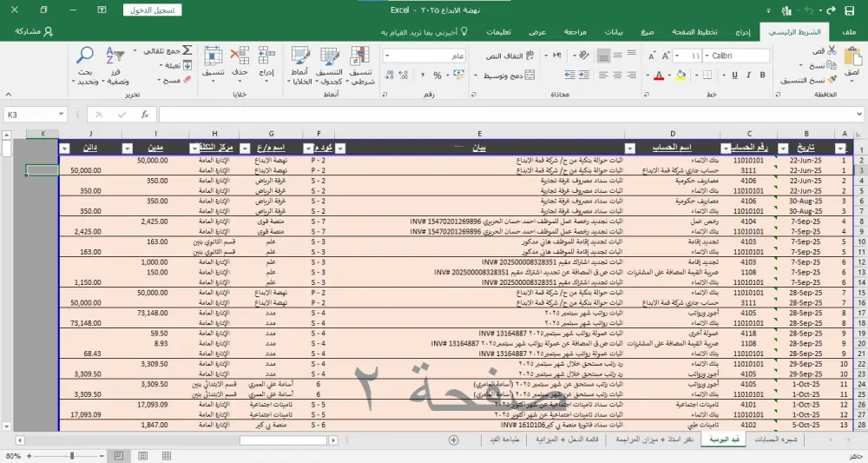Click the Insert cells (إدراج) icon
868x463 pixels.
click(x=266, y=56)
